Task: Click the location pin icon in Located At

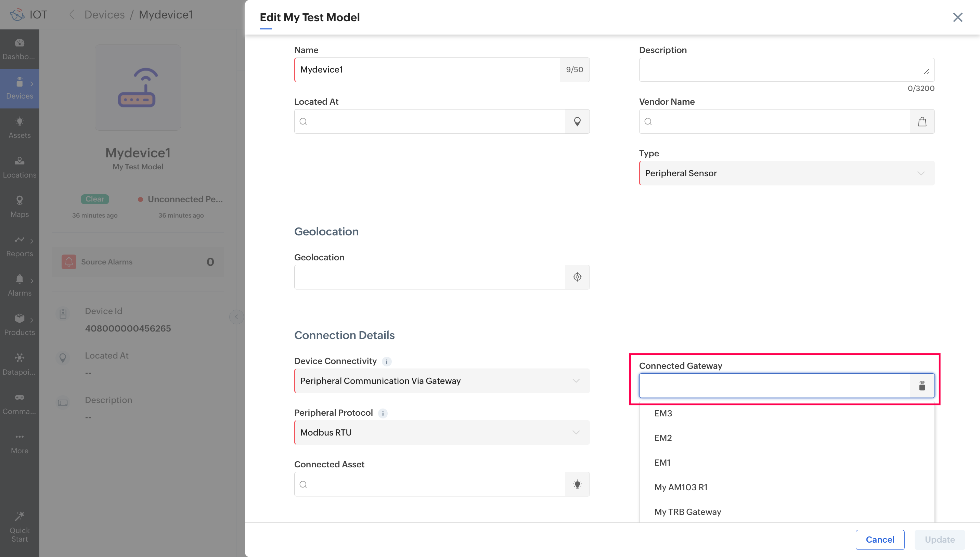Action: 577,121
